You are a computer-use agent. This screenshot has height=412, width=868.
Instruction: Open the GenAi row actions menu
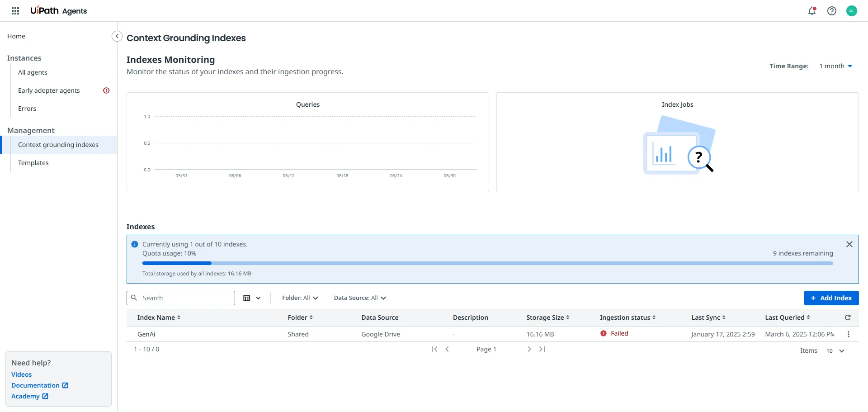pos(848,334)
